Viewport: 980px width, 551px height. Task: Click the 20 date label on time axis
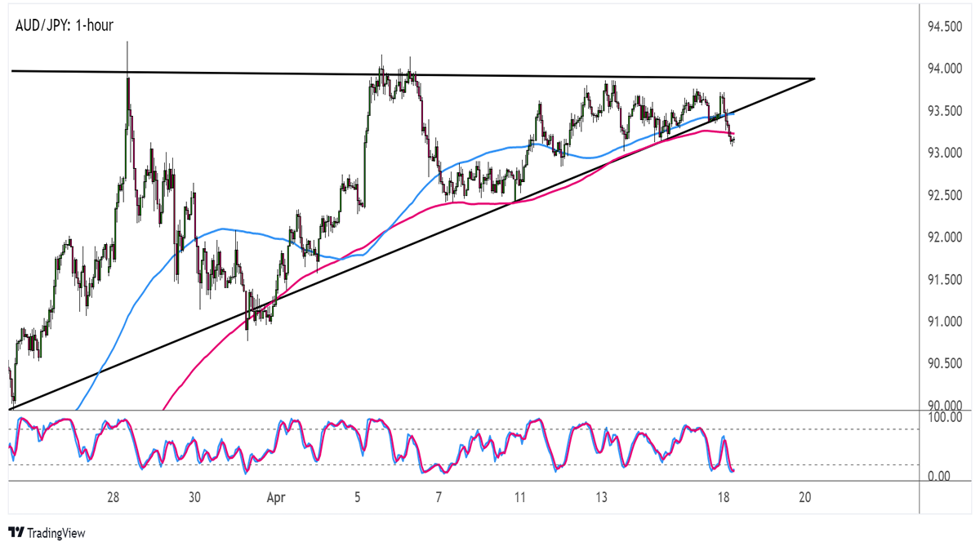tap(804, 496)
